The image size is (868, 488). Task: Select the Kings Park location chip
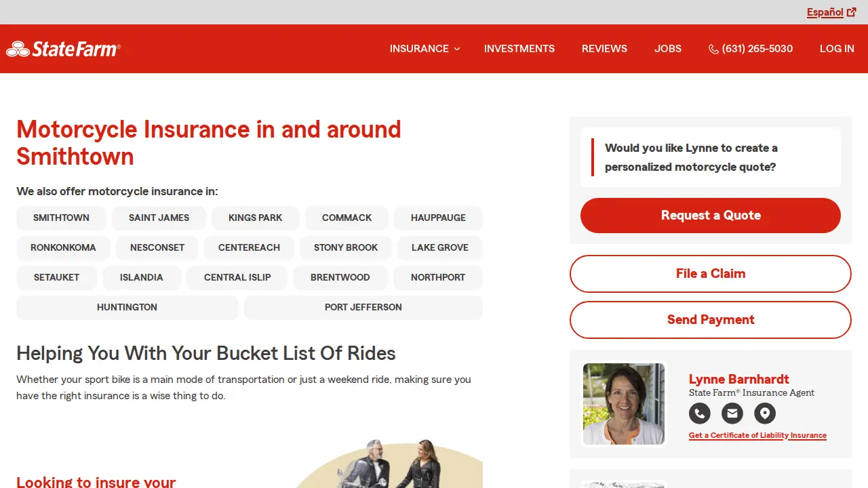click(x=255, y=218)
